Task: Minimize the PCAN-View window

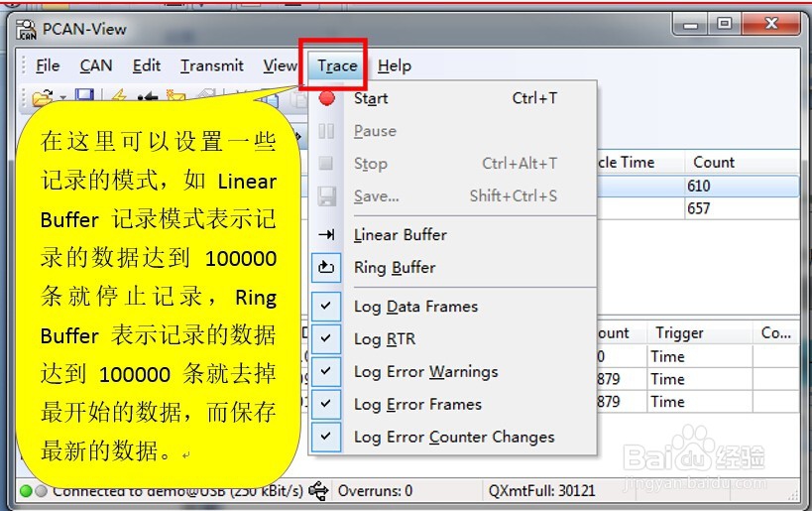Action: [x=690, y=24]
